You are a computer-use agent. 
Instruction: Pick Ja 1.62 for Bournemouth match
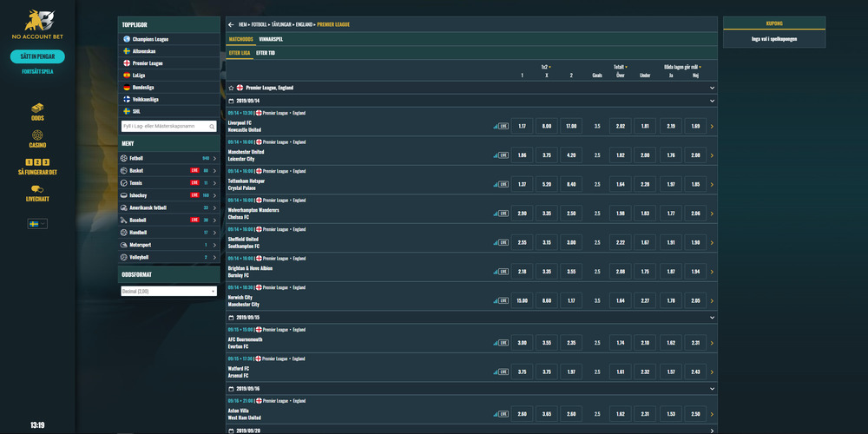670,343
